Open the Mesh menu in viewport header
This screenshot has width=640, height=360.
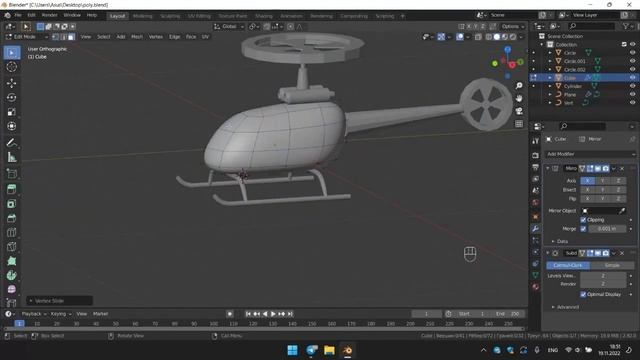tap(137, 37)
